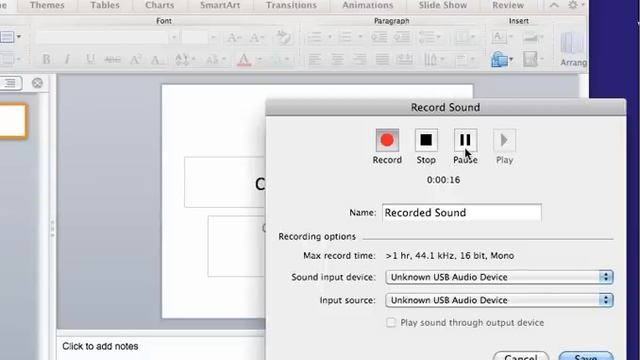Clear text formatting
Screen dimensions: 640x360
pos(284,38)
